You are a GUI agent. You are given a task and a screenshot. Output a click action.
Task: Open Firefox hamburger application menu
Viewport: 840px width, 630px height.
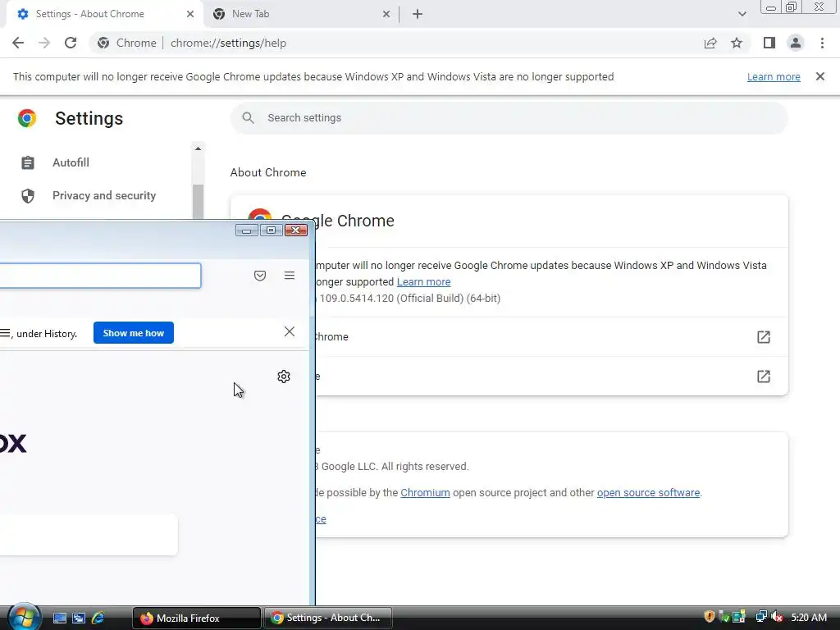[290, 276]
